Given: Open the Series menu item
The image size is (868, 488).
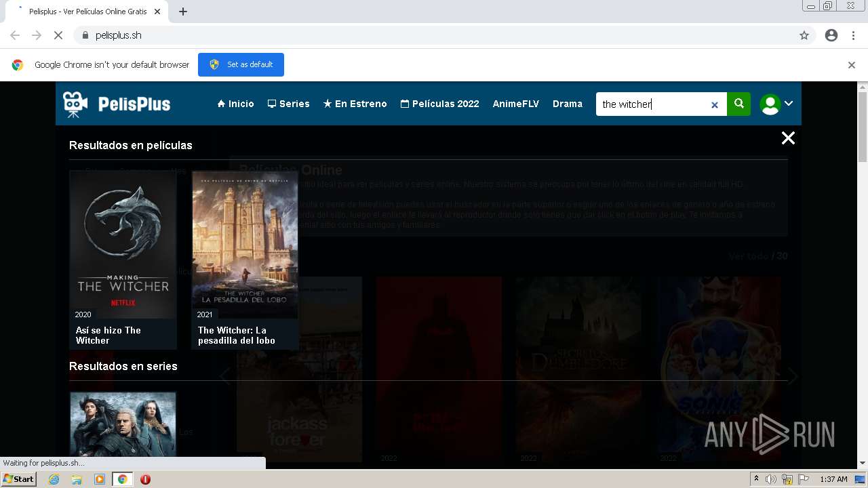Looking at the screenshot, I should point(288,104).
